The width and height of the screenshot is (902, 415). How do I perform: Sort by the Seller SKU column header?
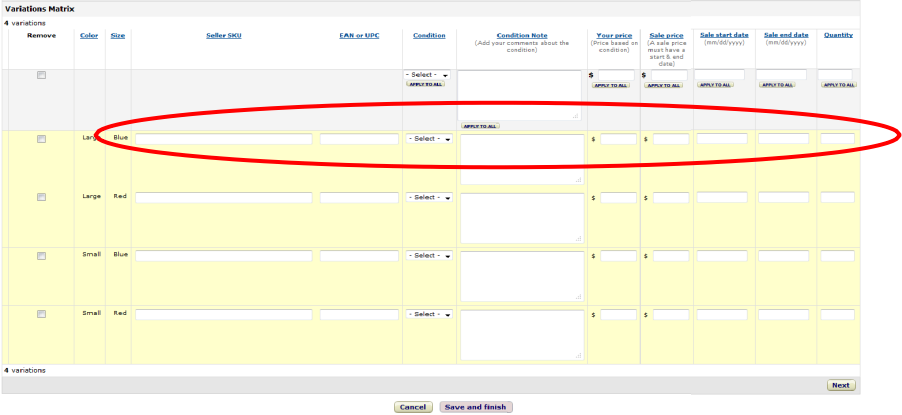pos(223,35)
